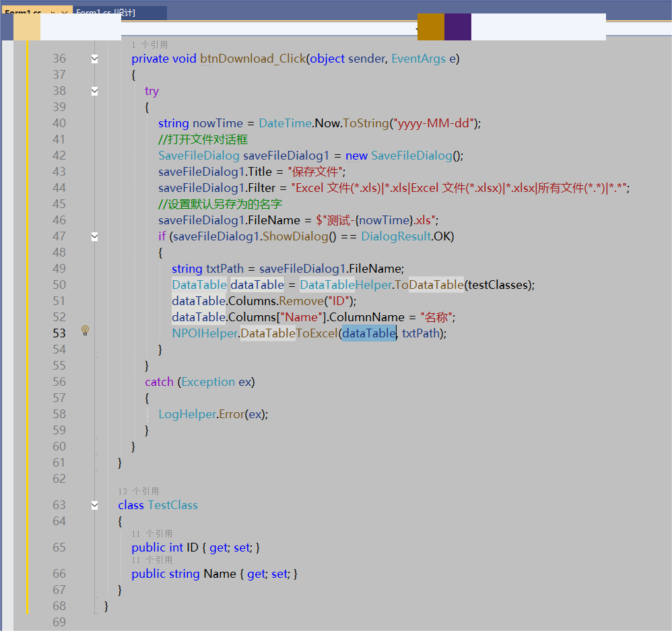The height and width of the screenshot is (631, 672).
Task: Click the gold square in the toolbar area
Action: (430, 27)
